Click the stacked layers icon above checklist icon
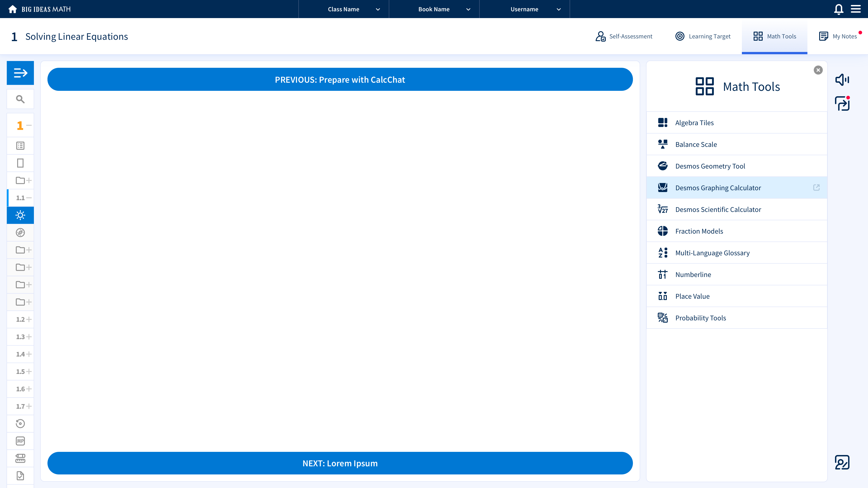Viewport: 868px width, 488px height. click(x=20, y=458)
